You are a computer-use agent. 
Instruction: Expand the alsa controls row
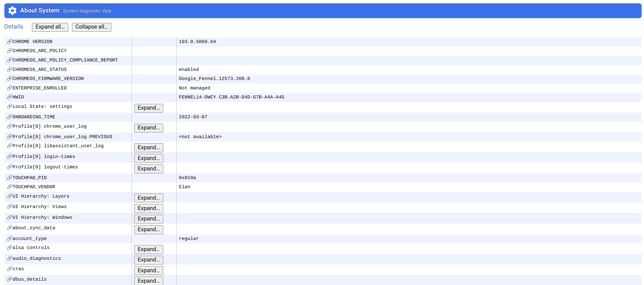(149, 249)
